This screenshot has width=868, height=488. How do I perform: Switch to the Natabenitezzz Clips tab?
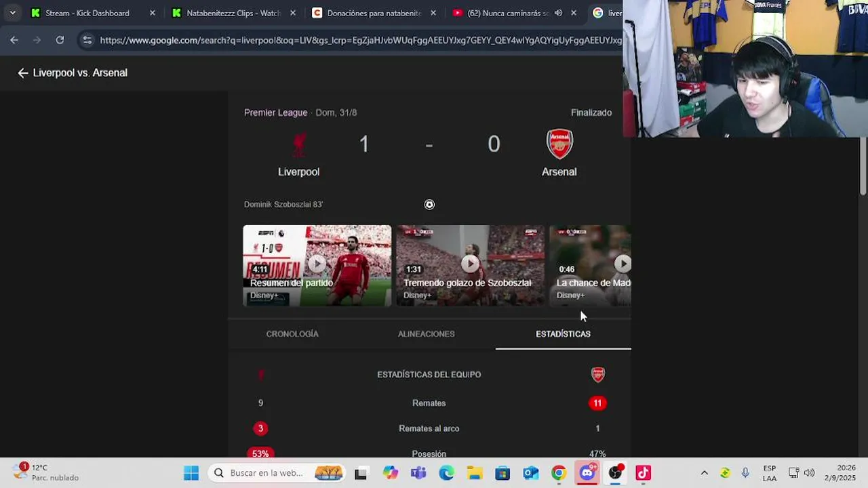coord(233,13)
